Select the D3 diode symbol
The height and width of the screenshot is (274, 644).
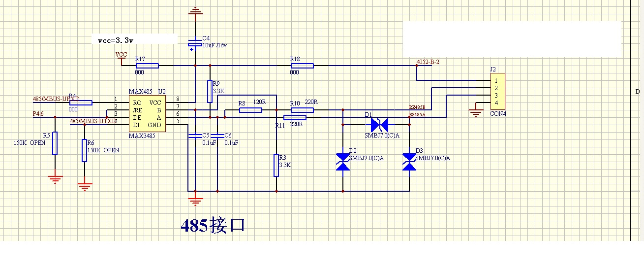coord(409,162)
